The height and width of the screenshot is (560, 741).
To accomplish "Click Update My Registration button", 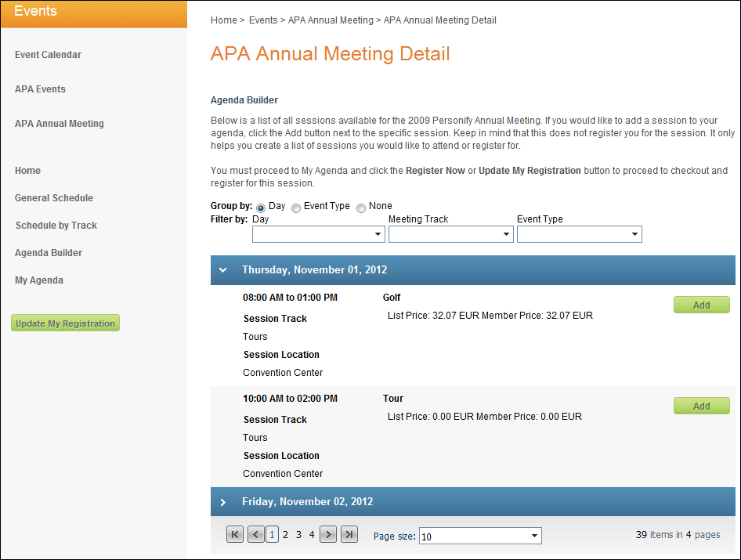I will pyautogui.click(x=65, y=323).
